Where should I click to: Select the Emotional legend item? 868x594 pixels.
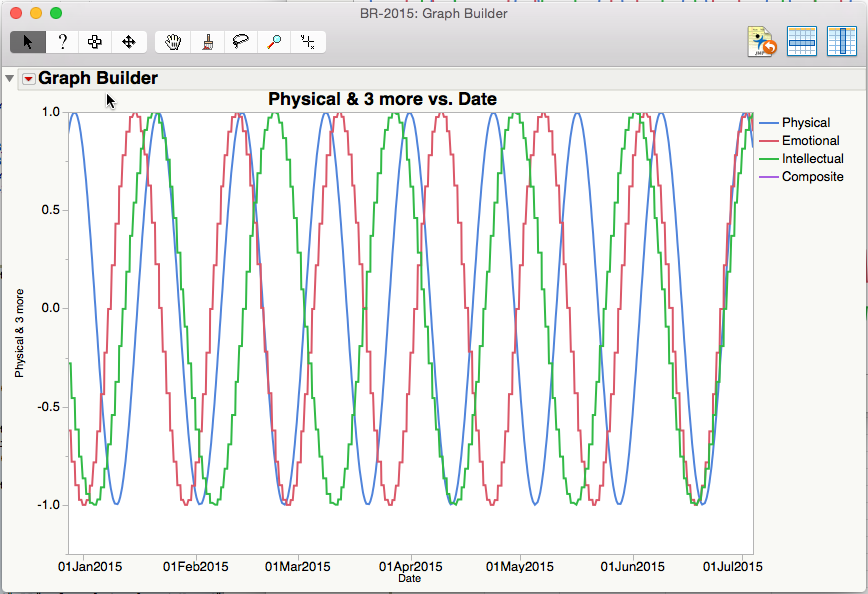pos(810,141)
